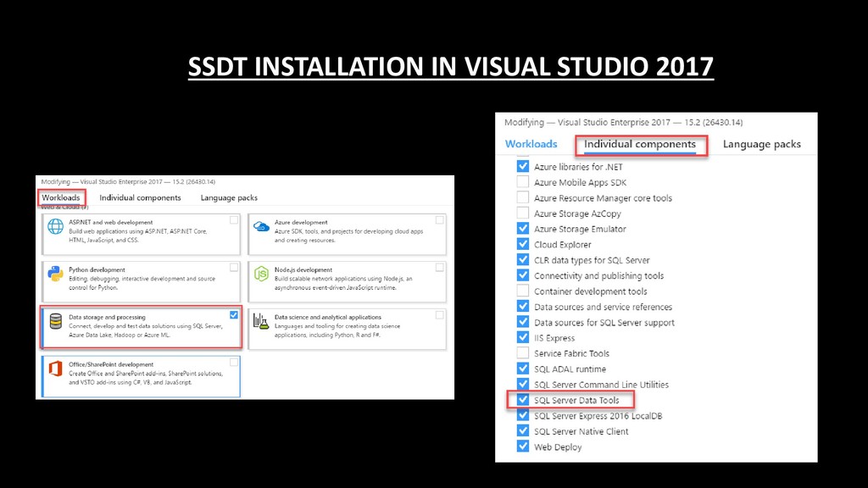Image resolution: width=868 pixels, height=488 pixels.
Task: Check Service Fabric Tools
Action: tap(522, 352)
